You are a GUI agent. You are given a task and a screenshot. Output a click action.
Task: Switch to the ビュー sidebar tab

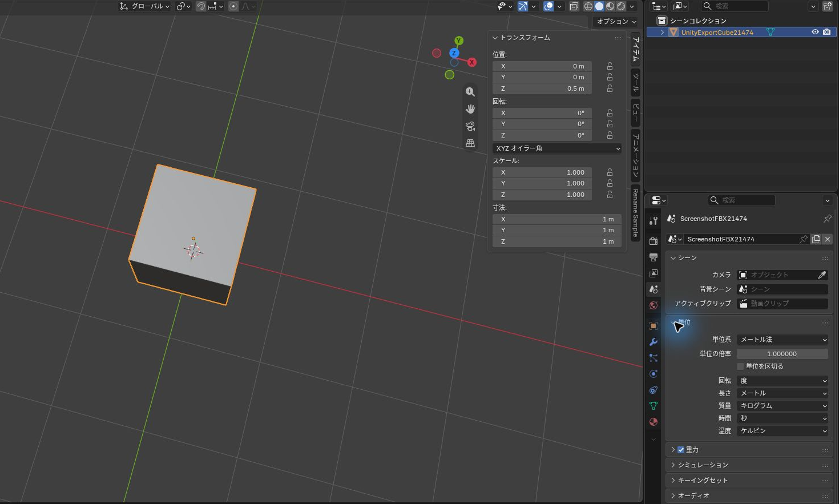click(x=635, y=112)
